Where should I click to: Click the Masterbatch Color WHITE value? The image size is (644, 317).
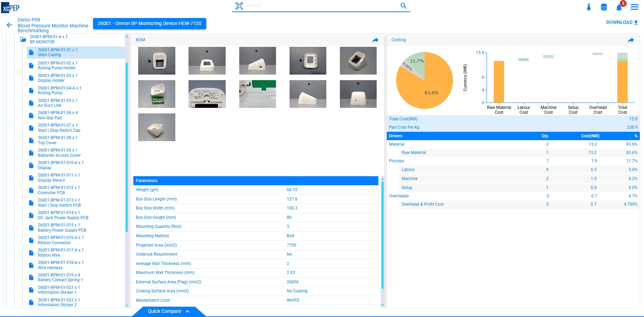point(293,300)
